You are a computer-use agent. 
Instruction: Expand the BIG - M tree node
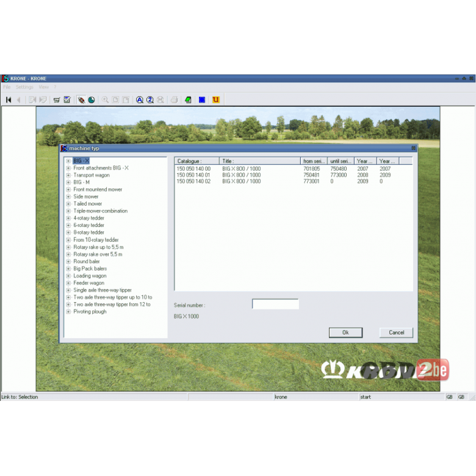click(x=68, y=182)
